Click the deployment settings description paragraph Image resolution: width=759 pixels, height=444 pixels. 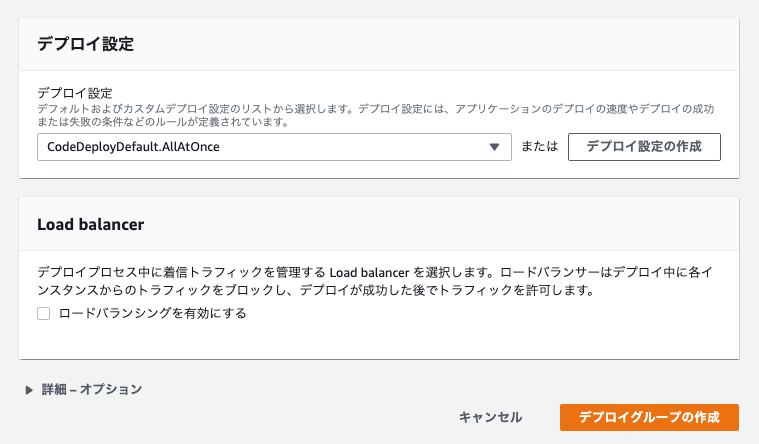[x=376, y=115]
